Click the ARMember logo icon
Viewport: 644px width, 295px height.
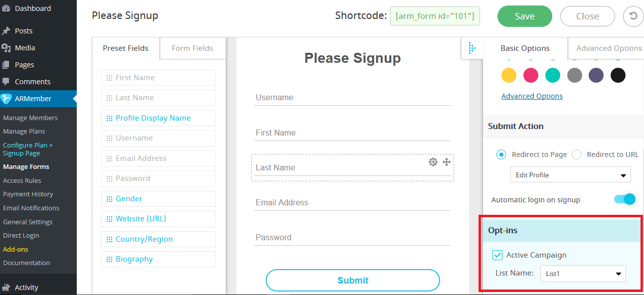(x=6, y=99)
